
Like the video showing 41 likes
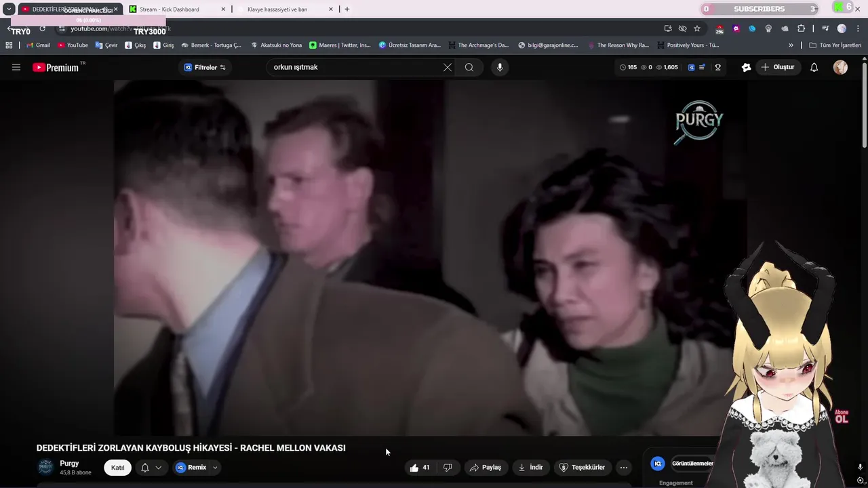tap(420, 468)
